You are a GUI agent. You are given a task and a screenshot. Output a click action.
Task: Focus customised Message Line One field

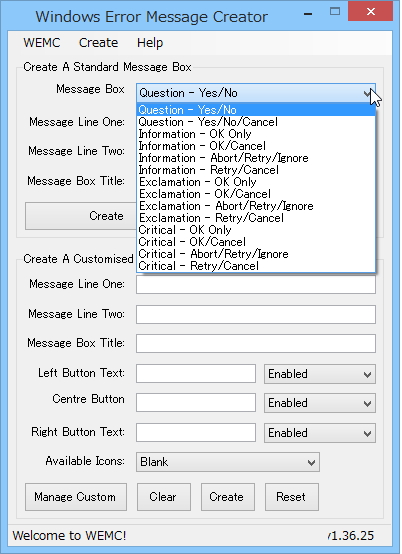coord(256,284)
